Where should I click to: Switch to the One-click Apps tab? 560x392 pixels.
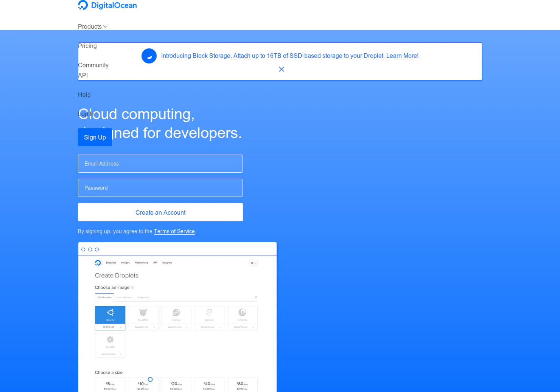124,297
